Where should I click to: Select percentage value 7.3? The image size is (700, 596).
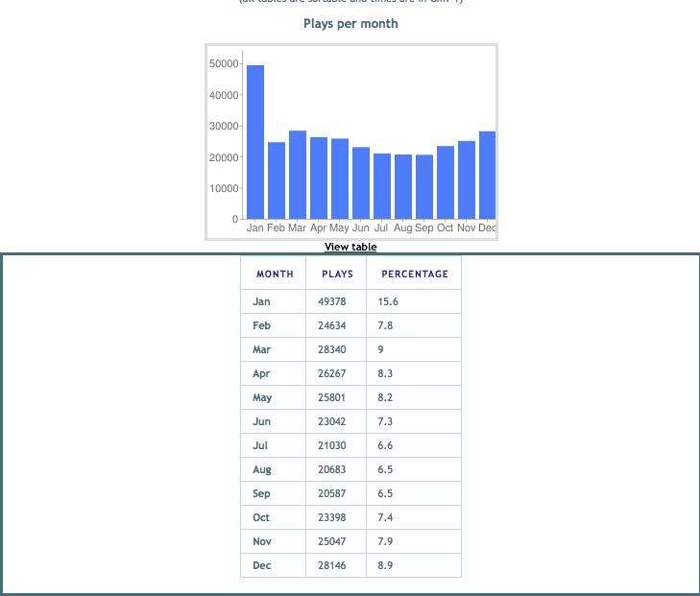(x=385, y=422)
